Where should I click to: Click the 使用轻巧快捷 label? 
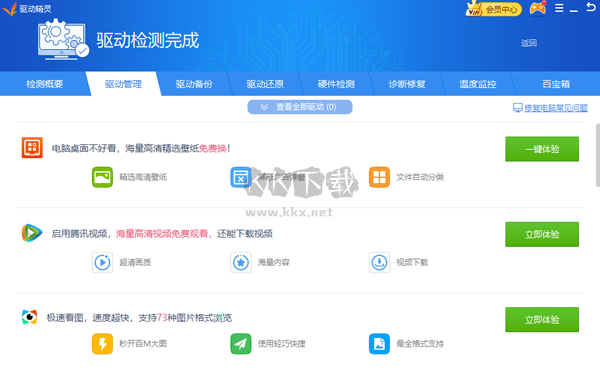pyautogui.click(x=282, y=344)
